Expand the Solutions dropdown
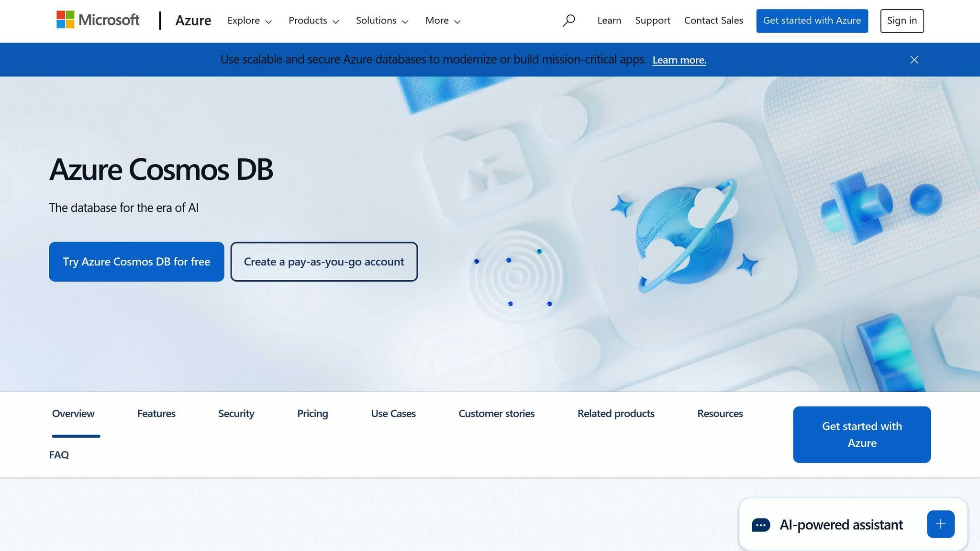This screenshot has width=980, height=551. (x=382, y=21)
